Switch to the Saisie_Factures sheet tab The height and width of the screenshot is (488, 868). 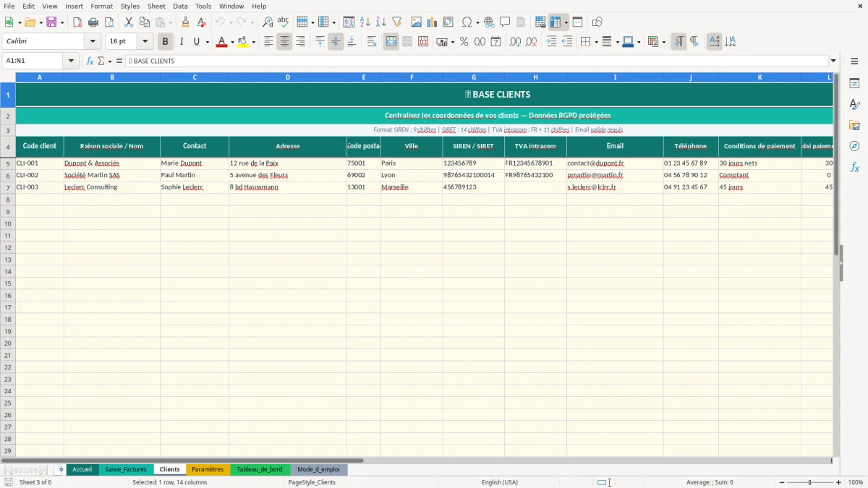click(x=126, y=470)
